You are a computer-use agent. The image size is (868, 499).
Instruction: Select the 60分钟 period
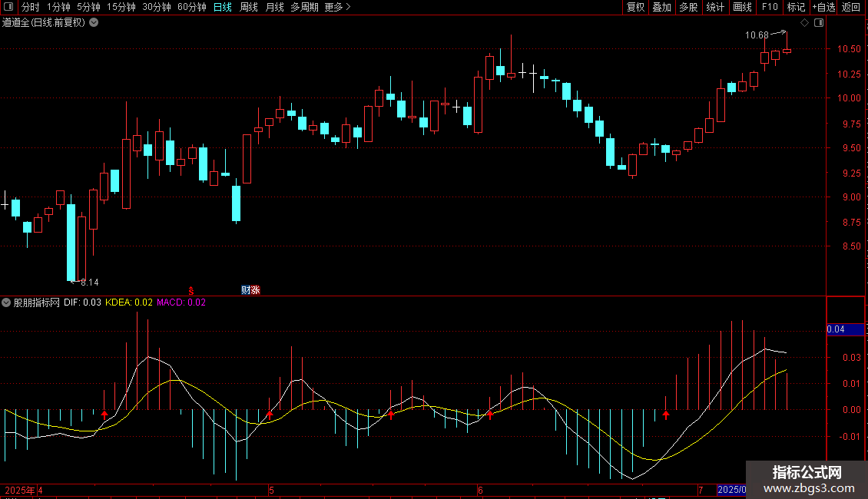pyautogui.click(x=192, y=7)
